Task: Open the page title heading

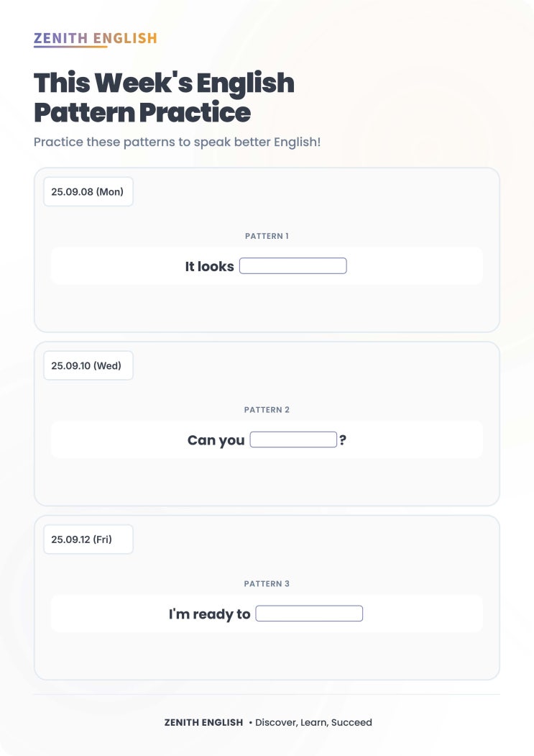Action: (x=164, y=97)
